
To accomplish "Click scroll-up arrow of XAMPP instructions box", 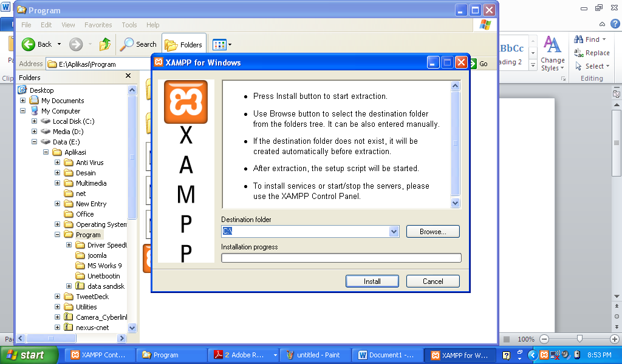I will coord(456,86).
